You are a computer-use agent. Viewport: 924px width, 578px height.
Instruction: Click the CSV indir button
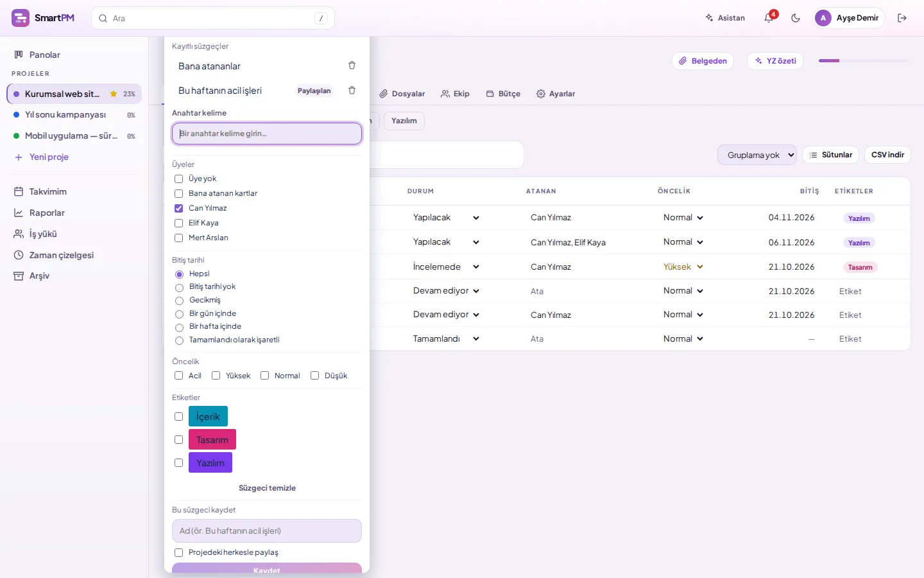point(887,155)
